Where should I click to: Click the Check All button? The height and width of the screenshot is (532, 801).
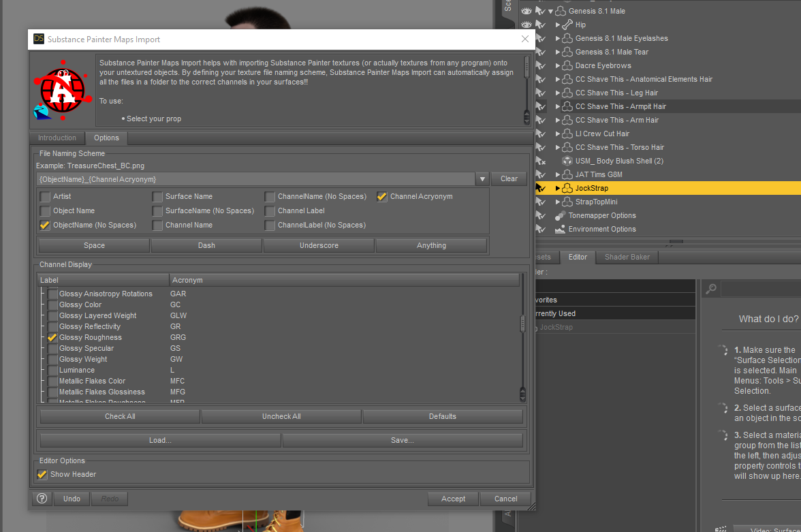[x=120, y=416]
